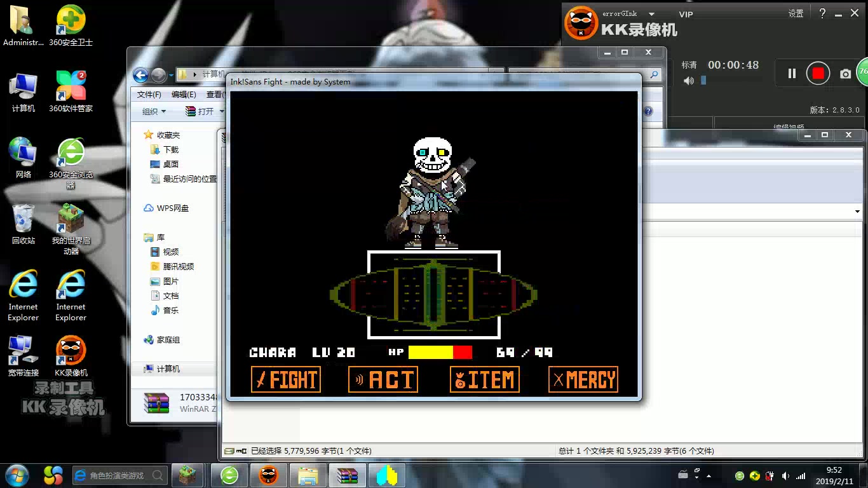This screenshot has width=868, height=488.
Task: Pause the KK recorder recording
Action: coord(792,74)
